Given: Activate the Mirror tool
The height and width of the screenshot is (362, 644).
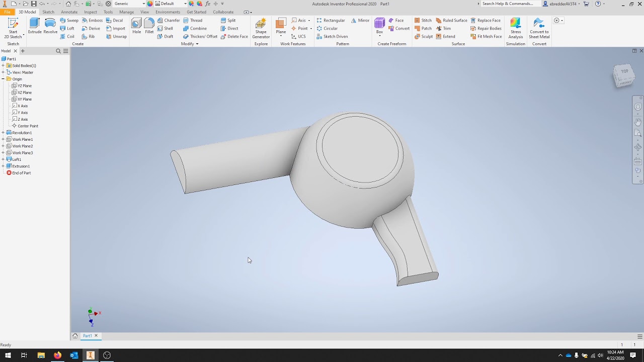Looking at the screenshot, I should 360,21.
